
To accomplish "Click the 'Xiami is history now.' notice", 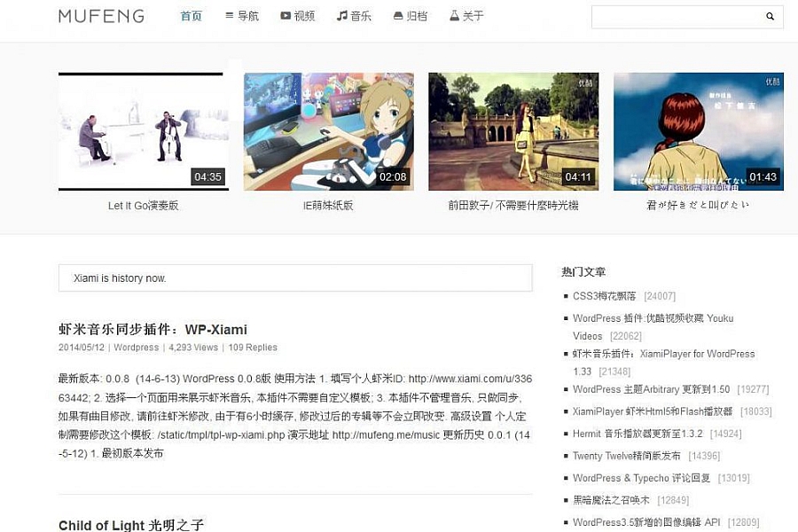I will [295, 278].
